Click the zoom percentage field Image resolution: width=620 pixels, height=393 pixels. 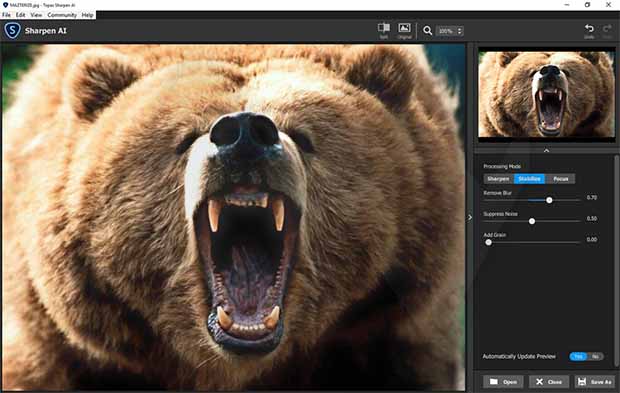(x=446, y=31)
